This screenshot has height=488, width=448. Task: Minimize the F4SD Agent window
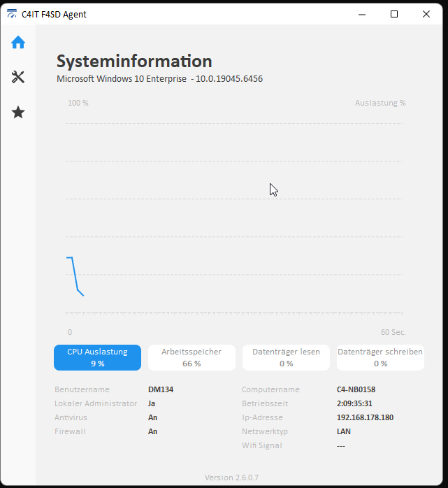pyautogui.click(x=362, y=14)
